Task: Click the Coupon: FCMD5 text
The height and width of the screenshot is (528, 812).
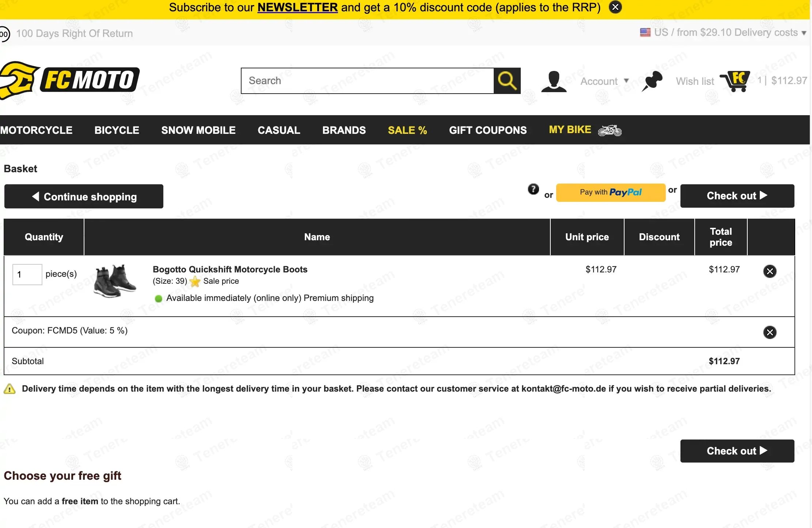Action: pos(70,331)
